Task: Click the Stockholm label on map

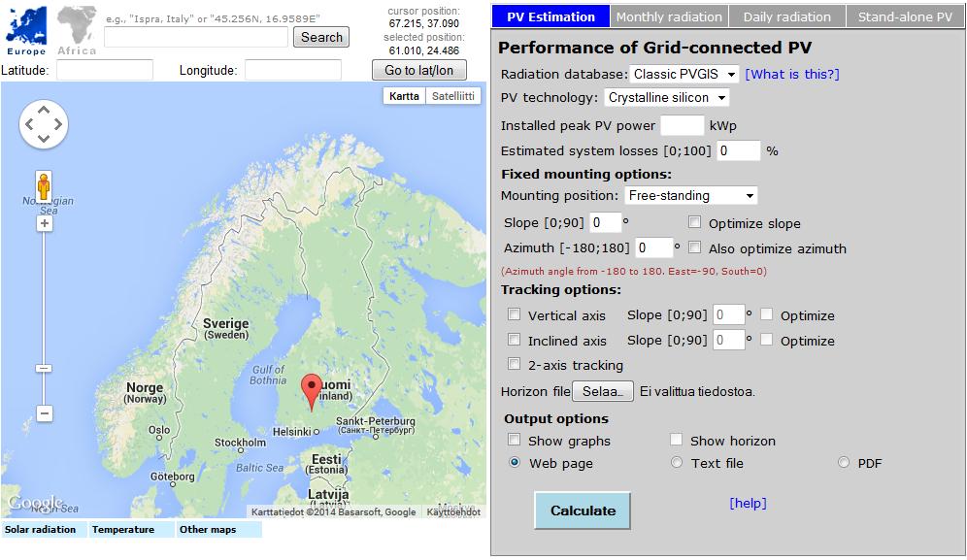Action: pos(240,443)
